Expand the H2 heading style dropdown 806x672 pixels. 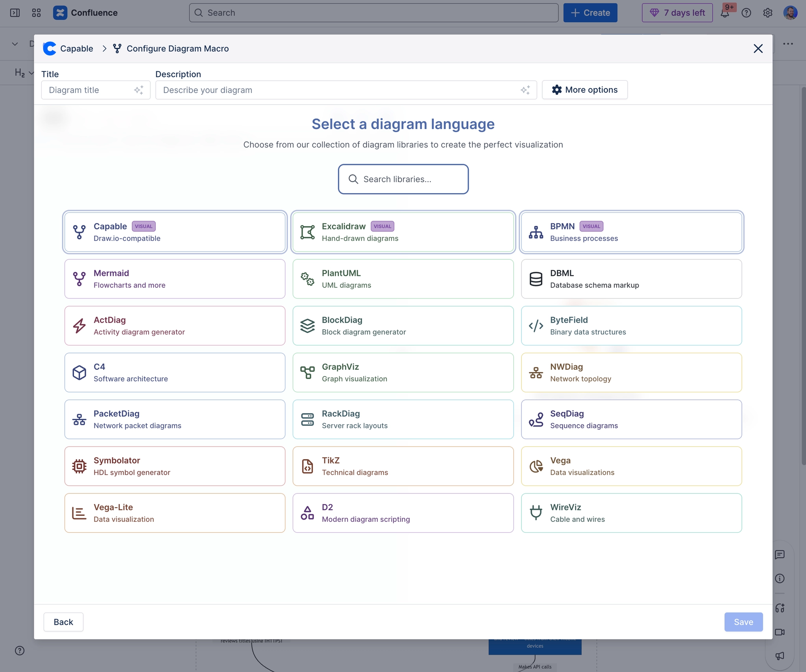coord(24,73)
